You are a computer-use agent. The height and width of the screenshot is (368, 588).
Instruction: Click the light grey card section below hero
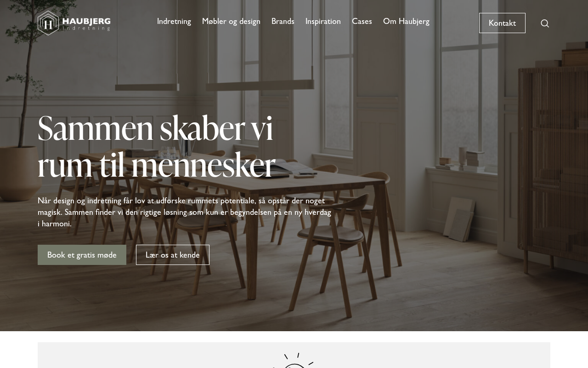[294, 355]
